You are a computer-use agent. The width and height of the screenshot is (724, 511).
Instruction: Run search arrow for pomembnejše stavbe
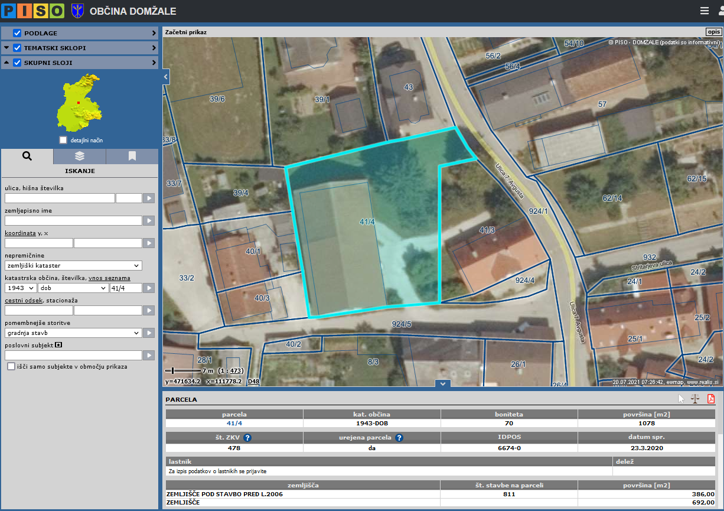pos(149,333)
